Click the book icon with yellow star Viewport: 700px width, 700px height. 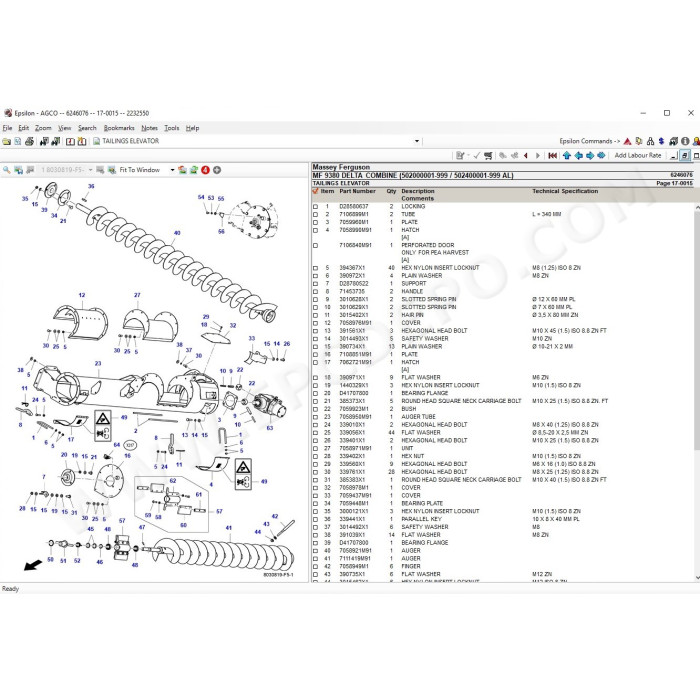(x=82, y=142)
